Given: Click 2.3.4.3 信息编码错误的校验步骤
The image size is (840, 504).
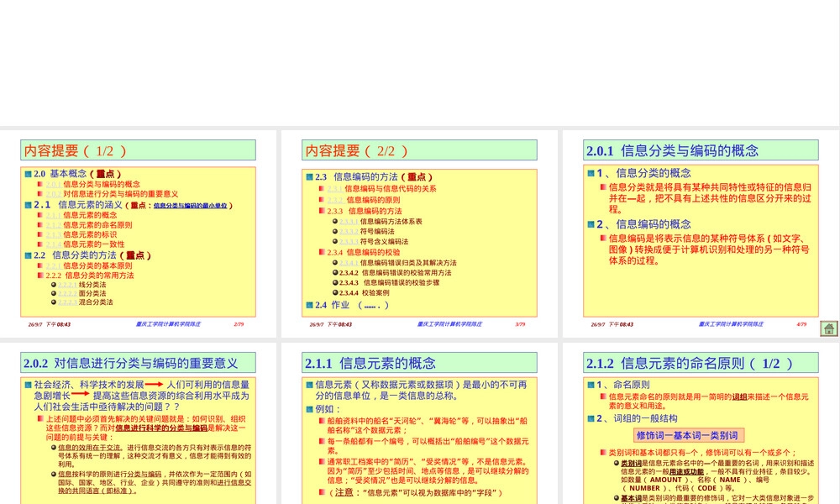Looking at the screenshot, I should [390, 283].
